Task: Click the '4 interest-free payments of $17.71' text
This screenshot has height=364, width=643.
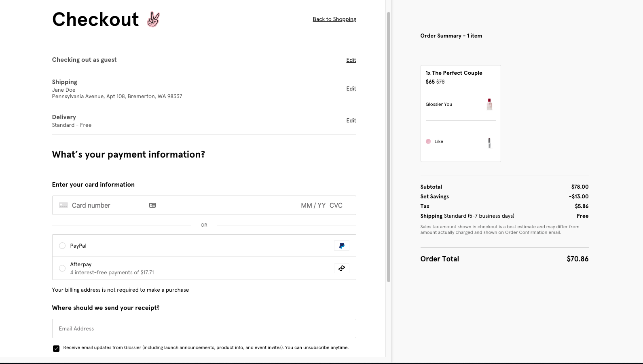Action: (x=112, y=272)
